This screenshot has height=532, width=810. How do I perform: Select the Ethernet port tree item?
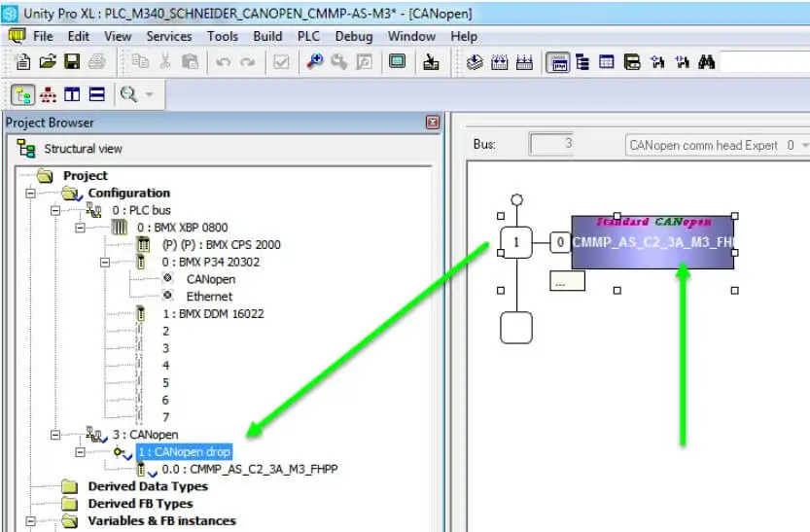coord(209,297)
